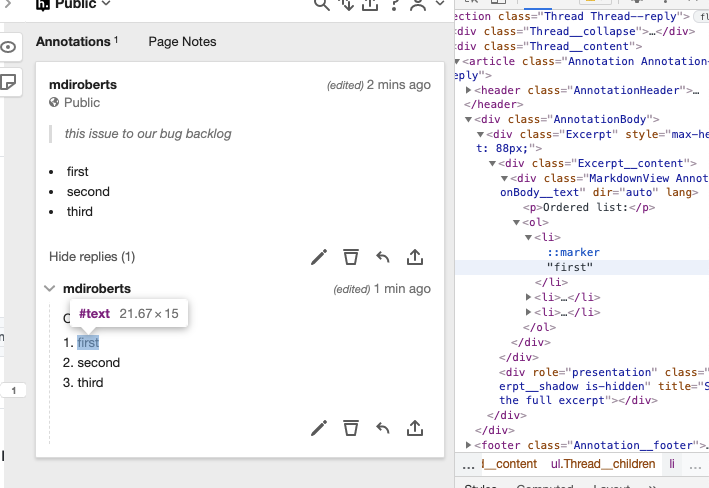This screenshot has height=488, width=709.
Task: Reply to the top annotation with the arrow icon
Action: tap(383, 257)
